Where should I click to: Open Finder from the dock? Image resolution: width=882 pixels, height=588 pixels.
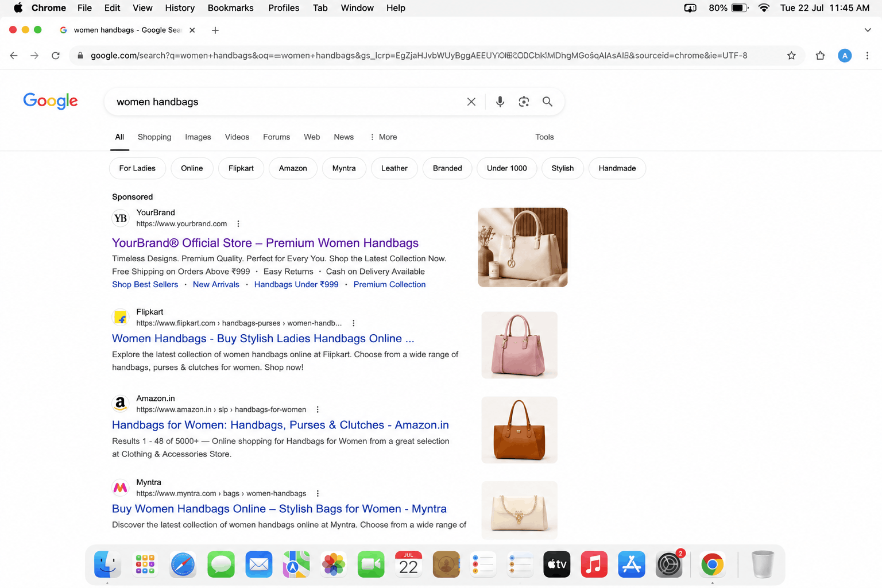point(107,564)
